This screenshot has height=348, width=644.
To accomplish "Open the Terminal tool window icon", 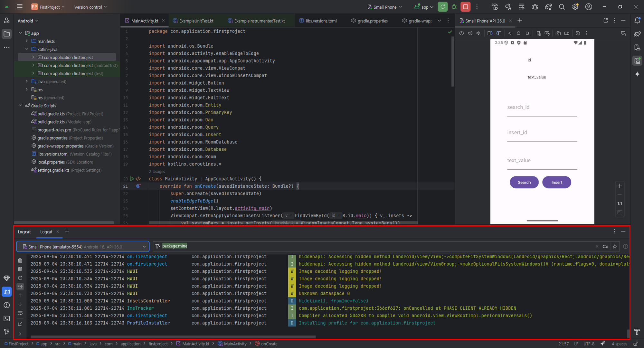I will [x=7, y=318].
